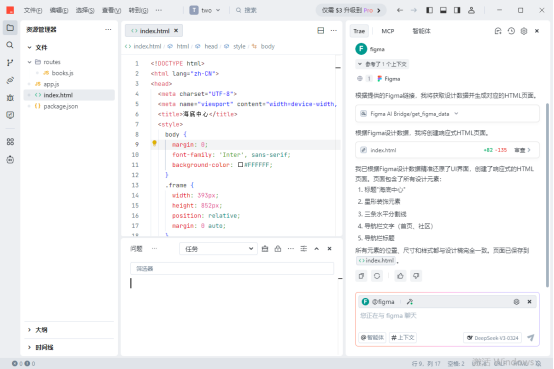Open the 问题 problems tab
Viewport: 554px width, 369px height.
pyautogui.click(x=136, y=249)
